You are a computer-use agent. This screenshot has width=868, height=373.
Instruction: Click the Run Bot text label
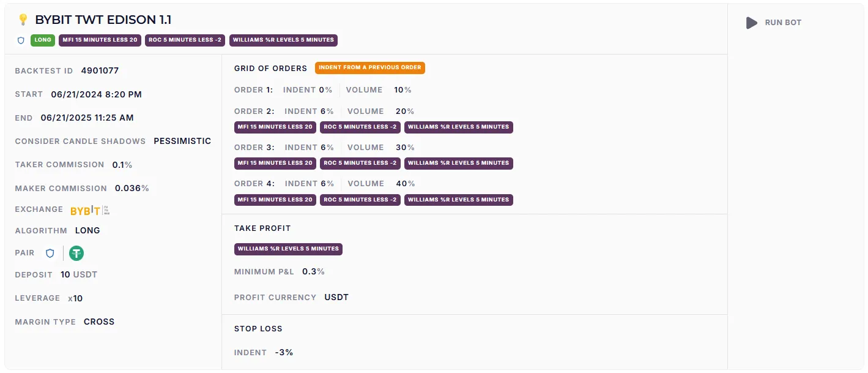point(783,23)
